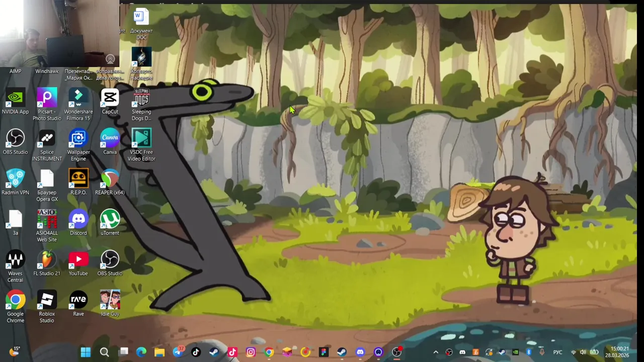Open Wi-Fi network settings tray icon
Viewport: 644px width, 362px height.
pyautogui.click(x=573, y=352)
